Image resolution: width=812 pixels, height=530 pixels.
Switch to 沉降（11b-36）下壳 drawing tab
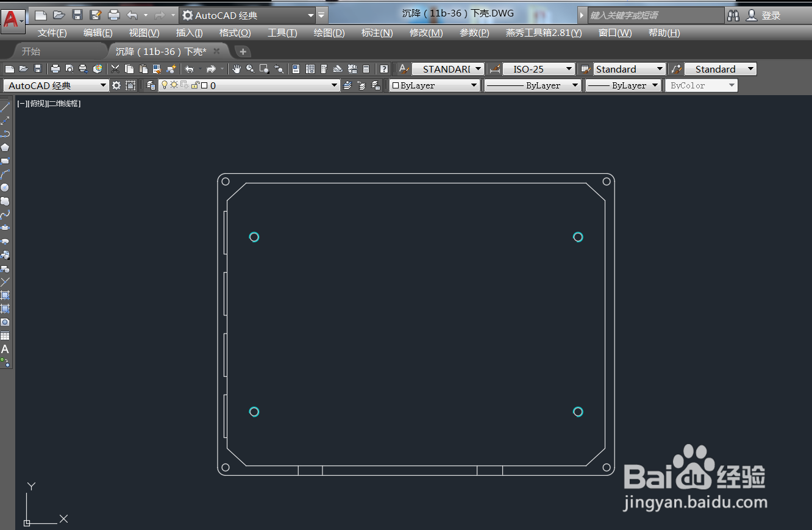tap(161, 51)
